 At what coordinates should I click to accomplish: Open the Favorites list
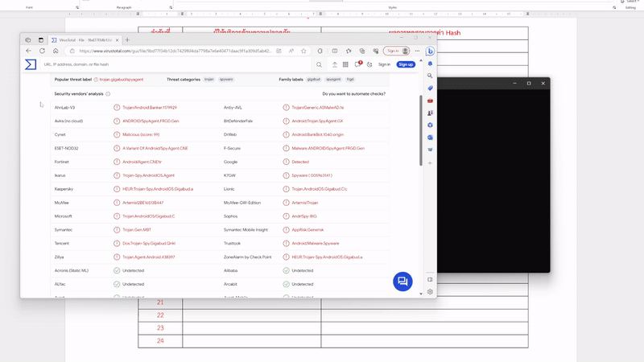click(x=349, y=51)
